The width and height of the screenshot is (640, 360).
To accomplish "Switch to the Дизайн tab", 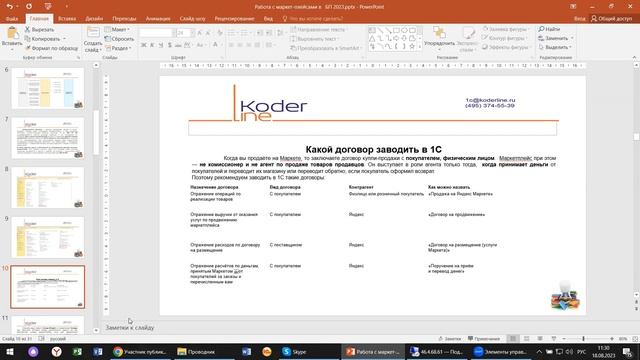I will 94,19.
